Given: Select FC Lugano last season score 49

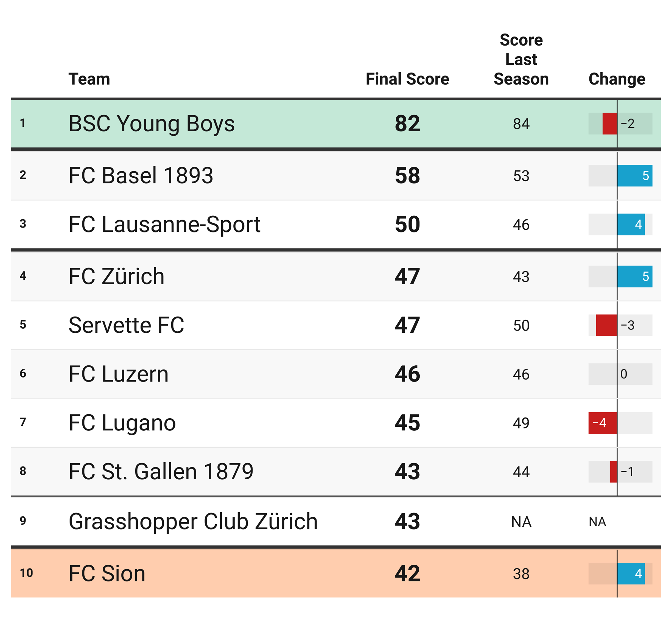Looking at the screenshot, I should click(x=521, y=423).
